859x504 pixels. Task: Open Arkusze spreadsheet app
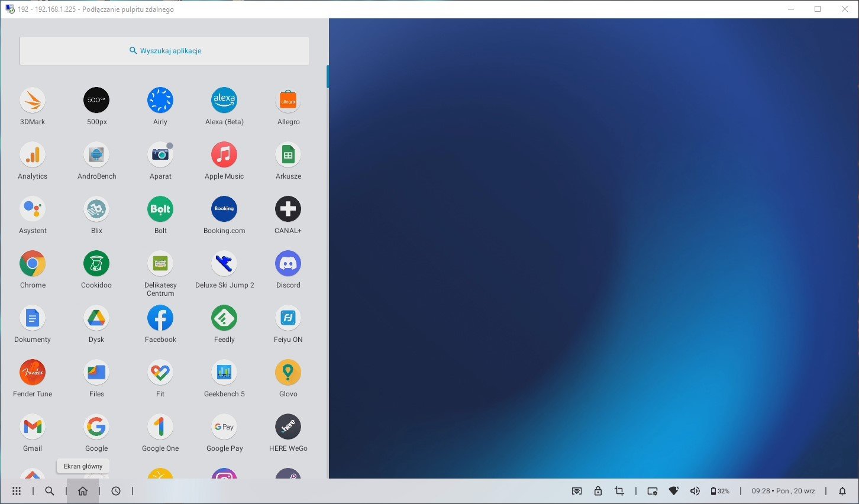pyautogui.click(x=288, y=154)
